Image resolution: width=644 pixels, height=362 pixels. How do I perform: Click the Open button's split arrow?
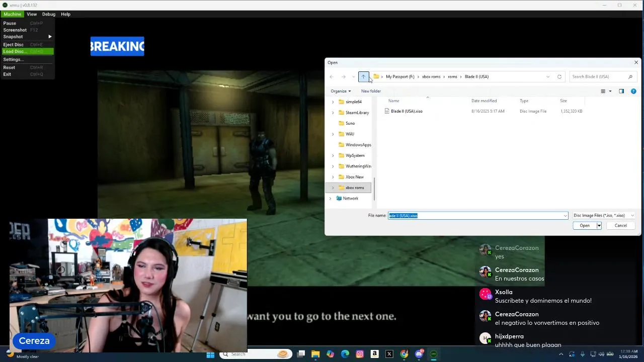(x=599, y=226)
